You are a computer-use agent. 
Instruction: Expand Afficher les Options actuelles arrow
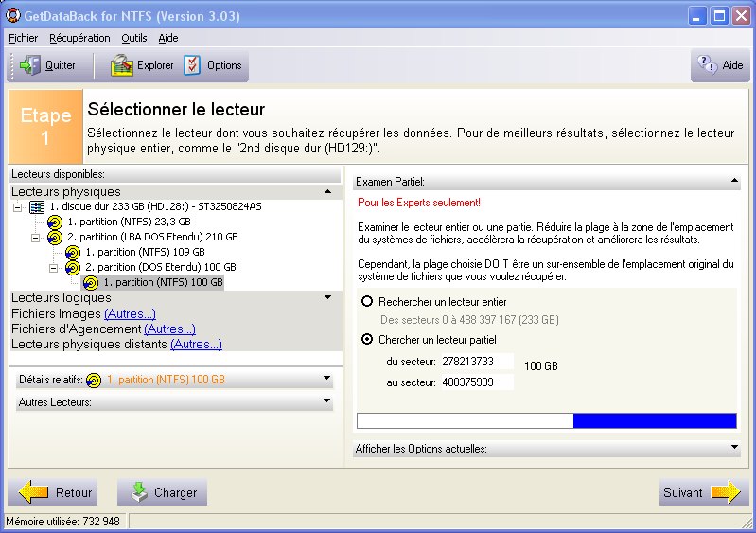coord(734,447)
